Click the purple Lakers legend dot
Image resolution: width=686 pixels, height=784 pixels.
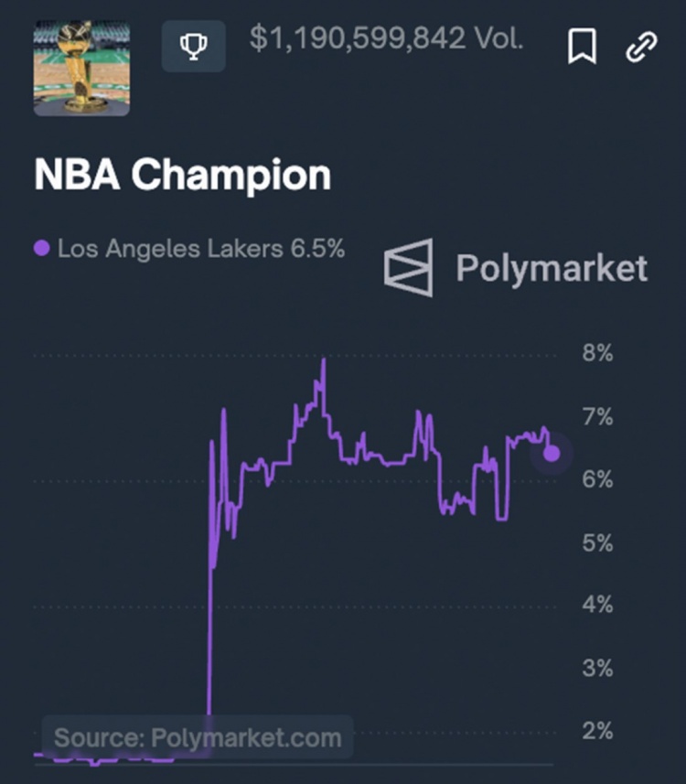click(41, 248)
